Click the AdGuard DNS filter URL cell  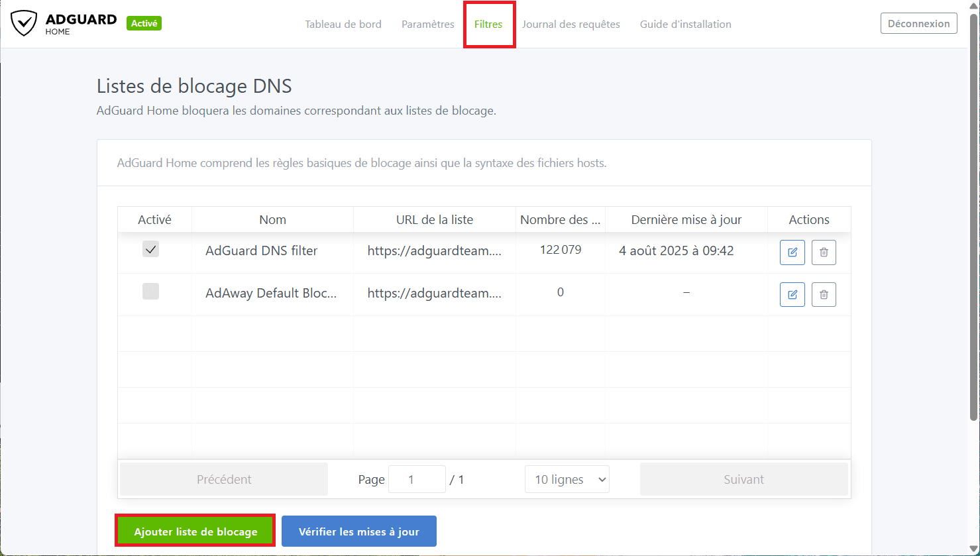(x=435, y=250)
